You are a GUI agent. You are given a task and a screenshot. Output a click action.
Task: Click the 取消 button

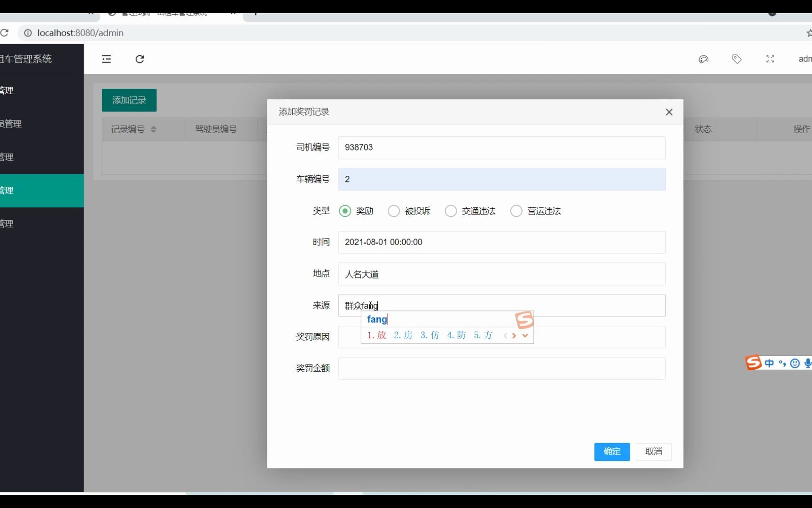click(654, 452)
